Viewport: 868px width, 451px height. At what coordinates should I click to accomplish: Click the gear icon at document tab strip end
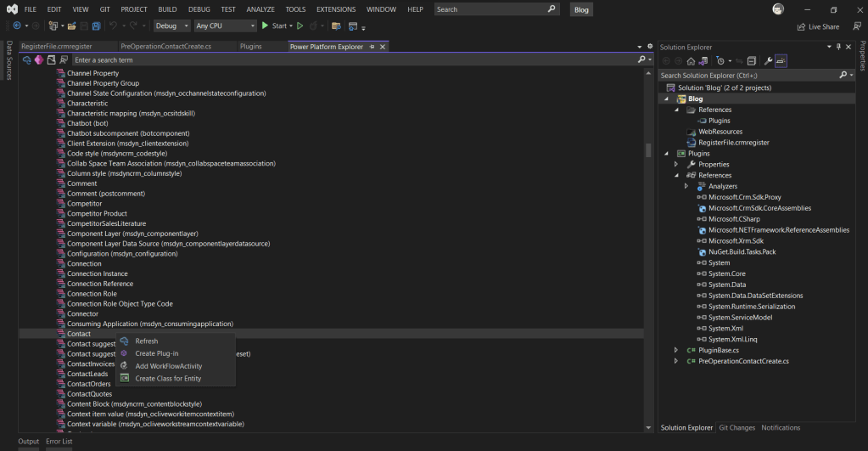pos(650,47)
